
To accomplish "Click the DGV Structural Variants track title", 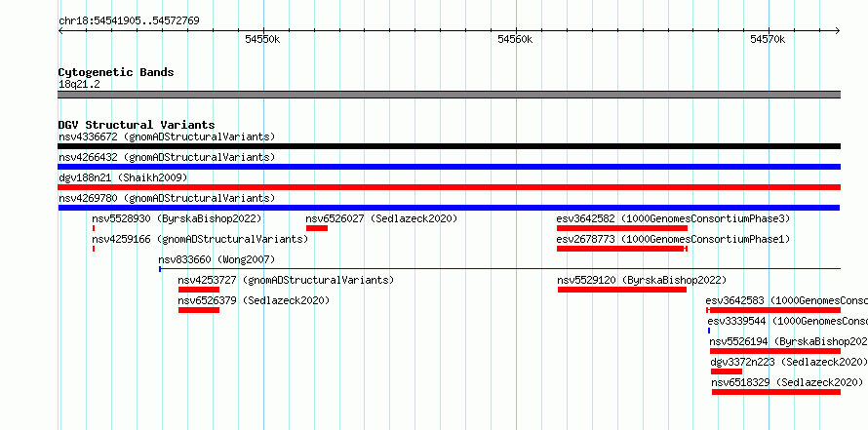I will pos(137,125).
